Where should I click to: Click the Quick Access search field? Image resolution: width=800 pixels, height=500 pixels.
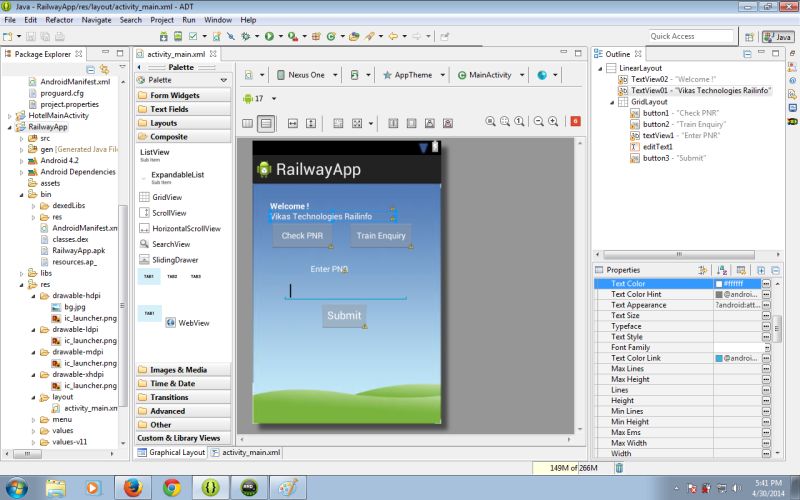691,36
